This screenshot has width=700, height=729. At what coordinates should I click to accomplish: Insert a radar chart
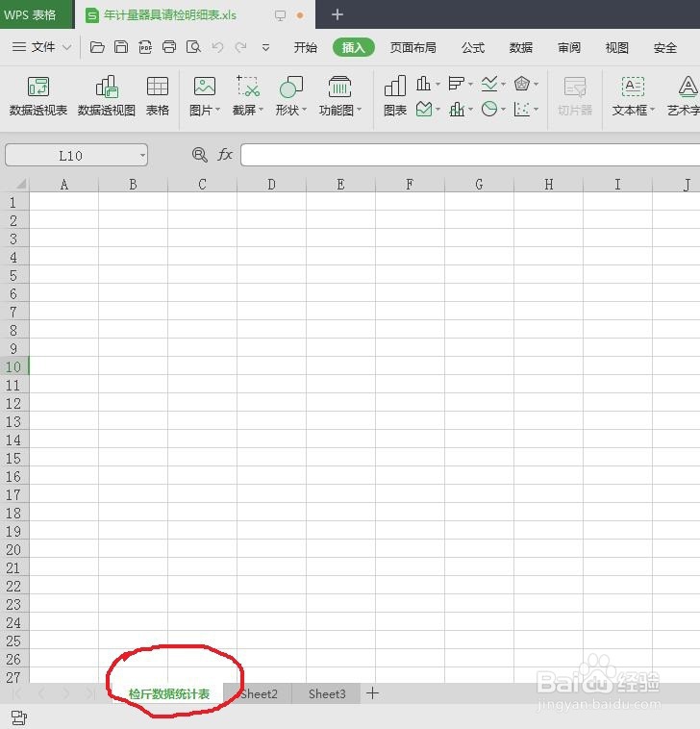click(x=522, y=84)
